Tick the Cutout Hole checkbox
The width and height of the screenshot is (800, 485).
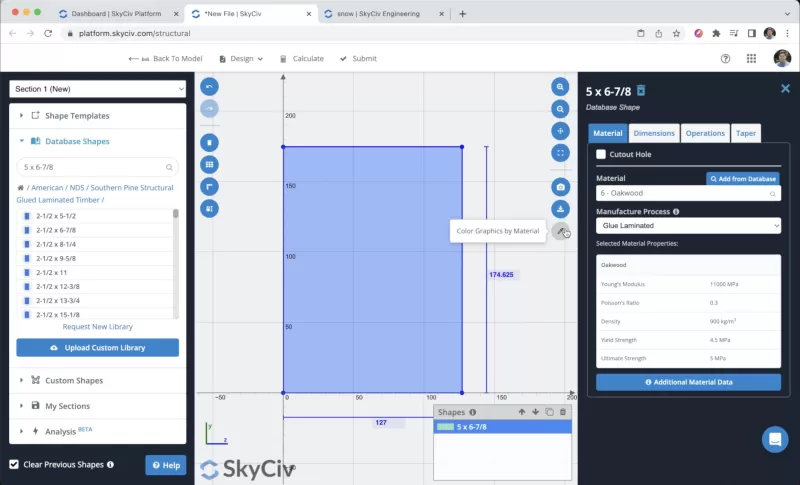601,154
